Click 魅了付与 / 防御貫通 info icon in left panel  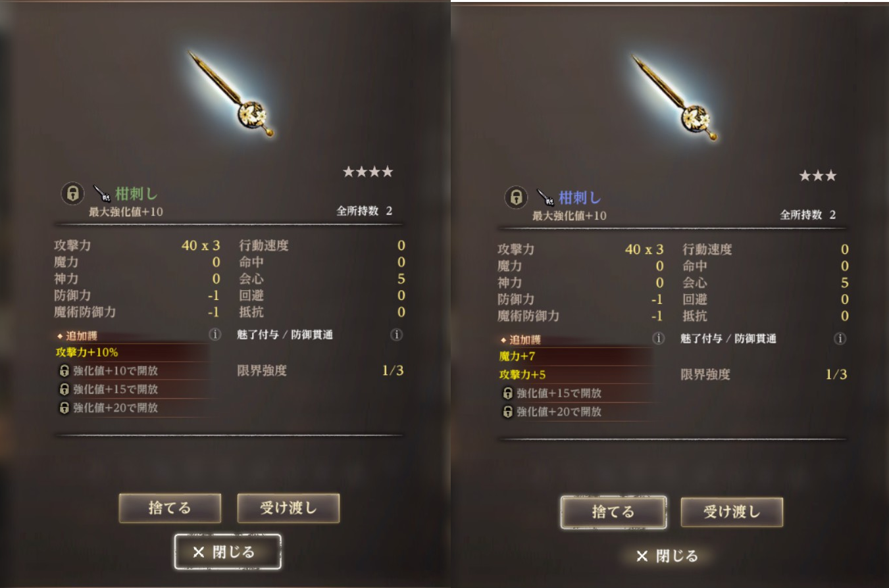point(396,334)
